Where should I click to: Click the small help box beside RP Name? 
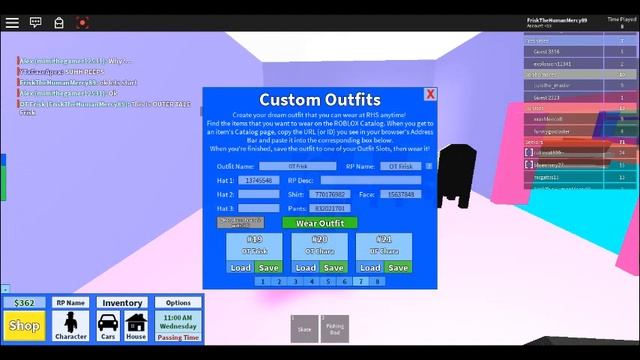pos(429,166)
